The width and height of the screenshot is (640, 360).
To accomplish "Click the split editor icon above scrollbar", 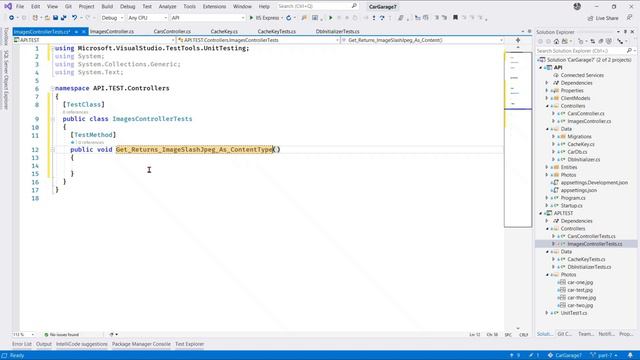I will tap(518, 40).
